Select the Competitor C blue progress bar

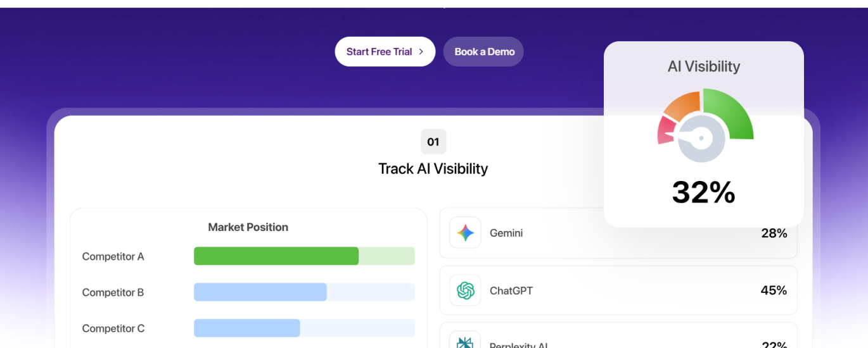tap(247, 328)
